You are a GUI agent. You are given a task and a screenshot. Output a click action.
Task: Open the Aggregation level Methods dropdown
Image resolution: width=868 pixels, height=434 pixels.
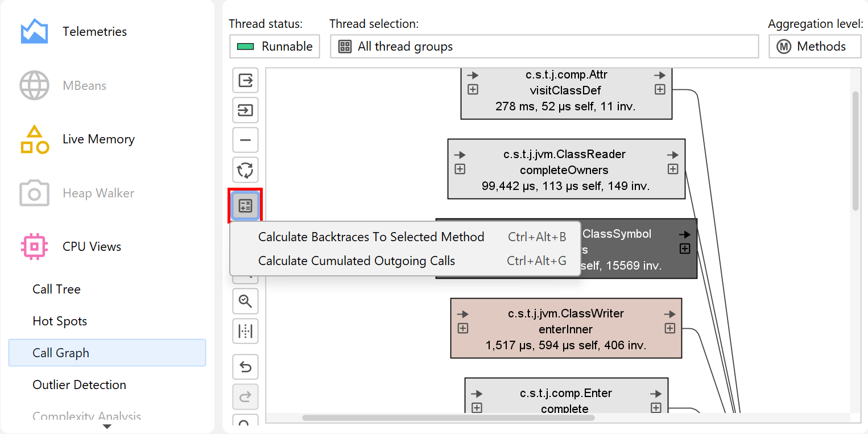click(x=815, y=47)
